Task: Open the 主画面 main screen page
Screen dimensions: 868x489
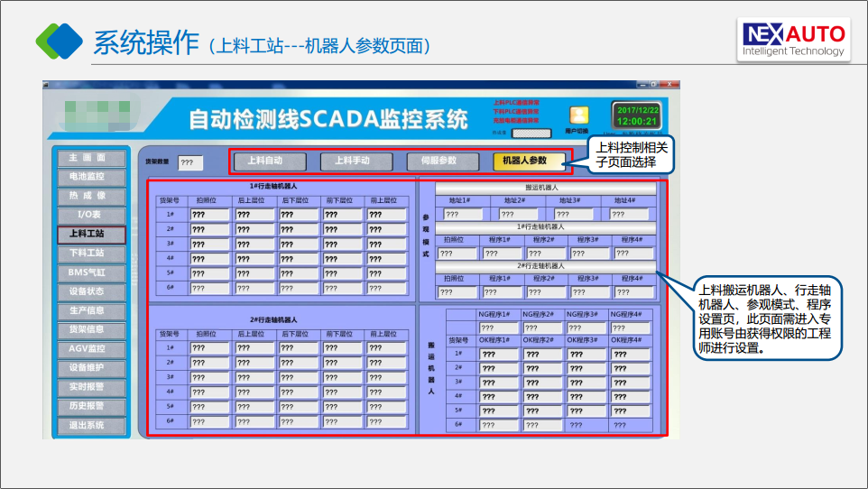Action: pos(91,158)
